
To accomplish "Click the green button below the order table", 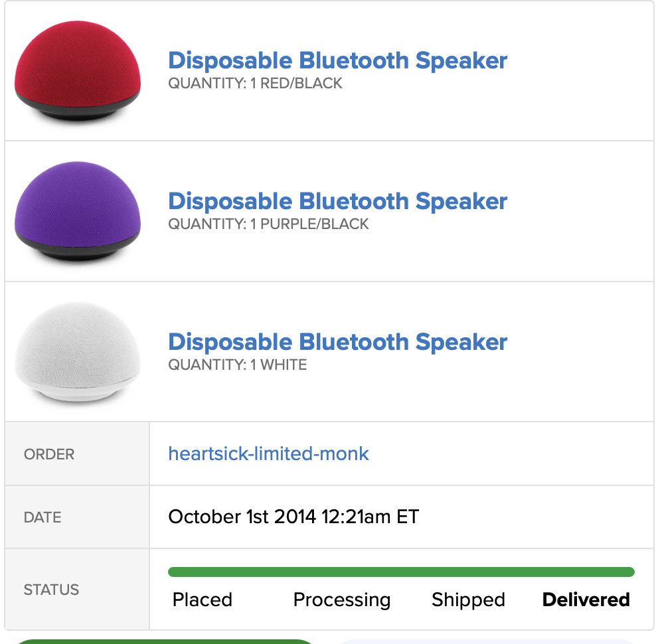I will tap(163, 641).
